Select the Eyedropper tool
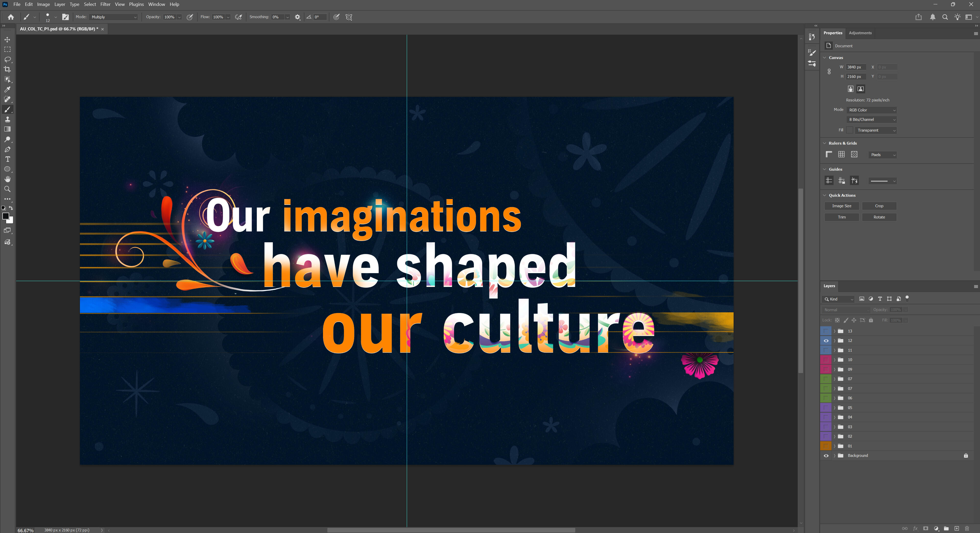Image resolution: width=980 pixels, height=533 pixels. click(x=7, y=89)
